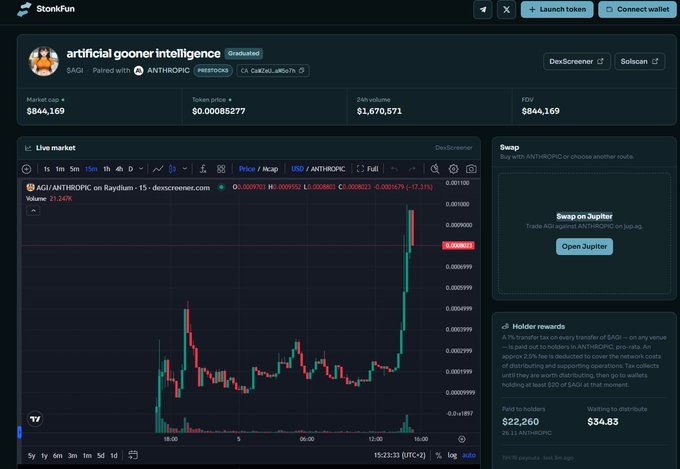Add a symbol to compare with plus icon
Viewport: 680px width, 469px height.
pyautogui.click(x=26, y=169)
